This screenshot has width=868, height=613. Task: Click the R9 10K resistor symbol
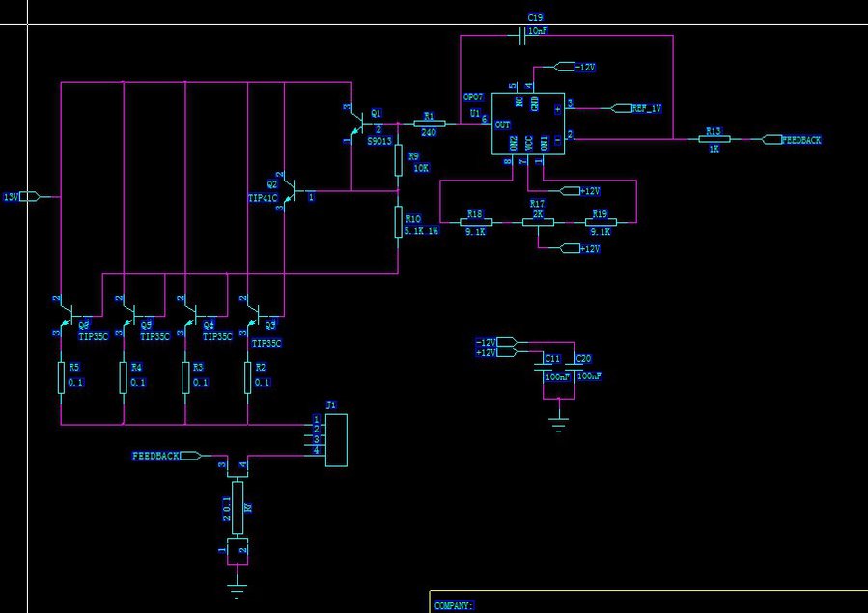pyautogui.click(x=398, y=161)
